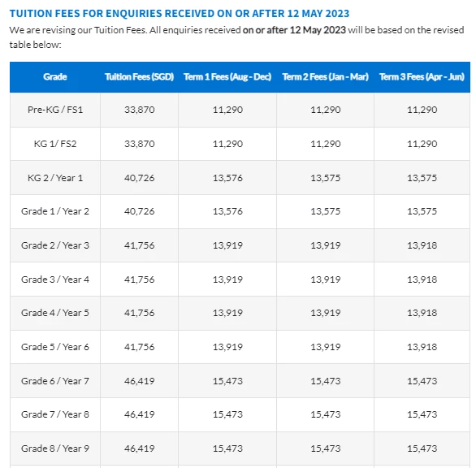
Task: Select the KG 2 / Year 1 grade cell
Action: 55,178
